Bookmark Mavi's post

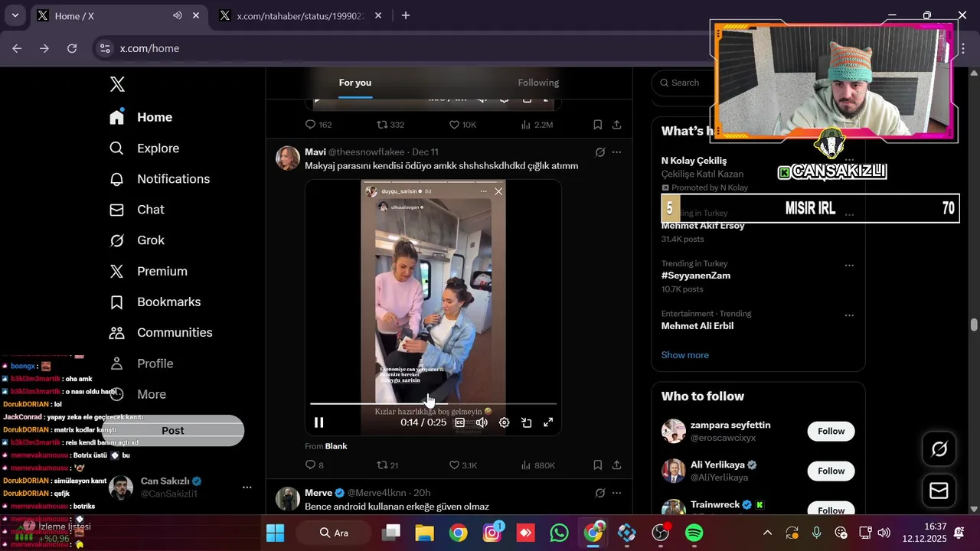(597, 465)
